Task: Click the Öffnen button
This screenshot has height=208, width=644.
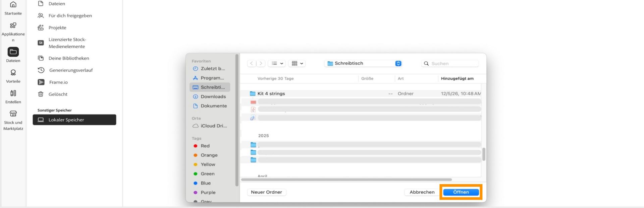Action: pyautogui.click(x=461, y=192)
